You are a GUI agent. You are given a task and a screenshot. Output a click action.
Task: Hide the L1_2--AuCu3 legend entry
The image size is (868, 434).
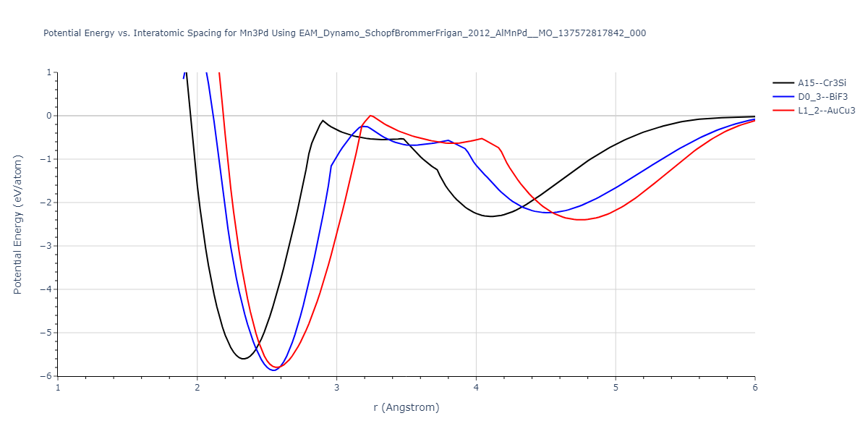click(826, 110)
